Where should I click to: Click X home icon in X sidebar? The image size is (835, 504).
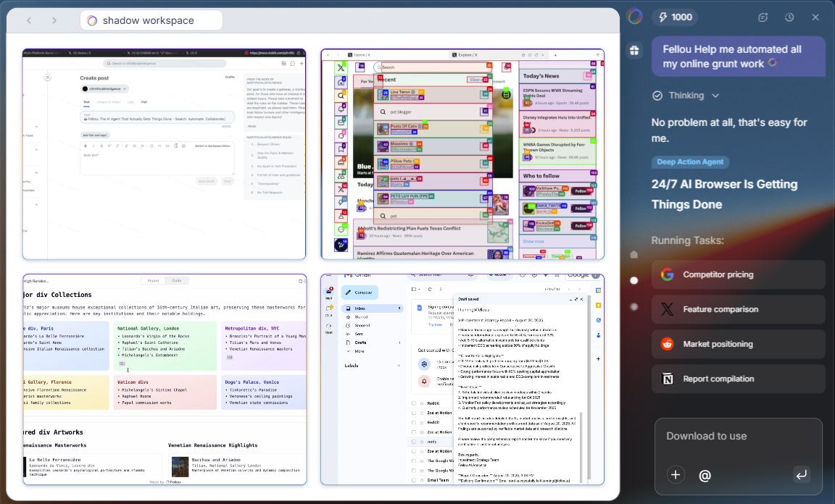click(341, 82)
